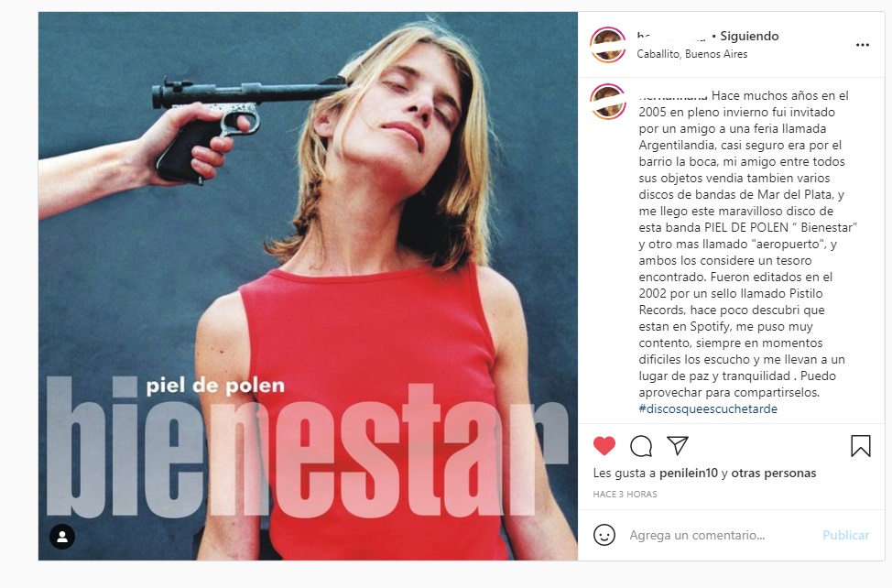Open the three-dot more options menu
The image size is (892, 588).
click(x=863, y=45)
